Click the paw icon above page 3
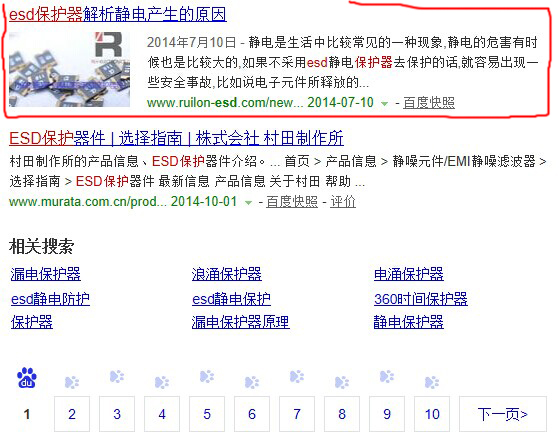 (x=117, y=376)
